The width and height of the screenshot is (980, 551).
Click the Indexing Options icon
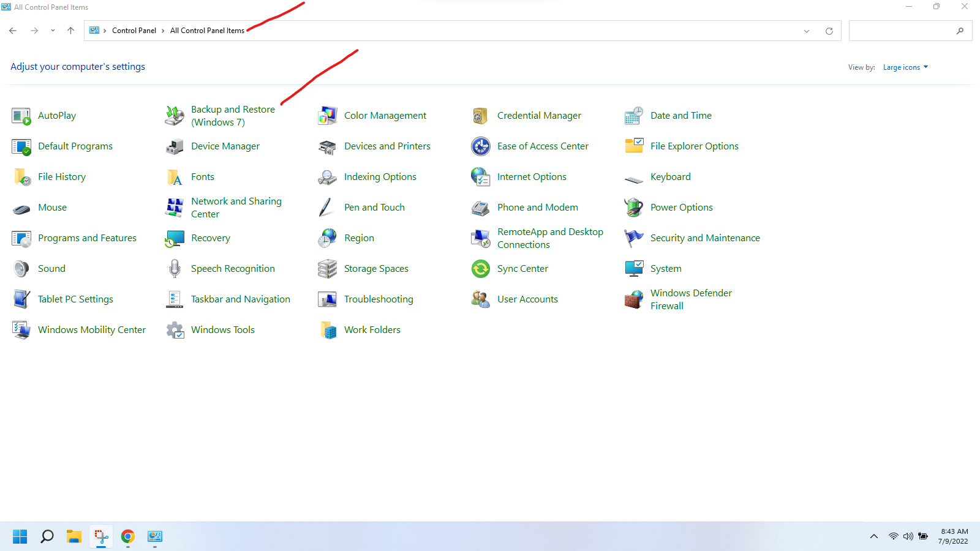(x=328, y=177)
